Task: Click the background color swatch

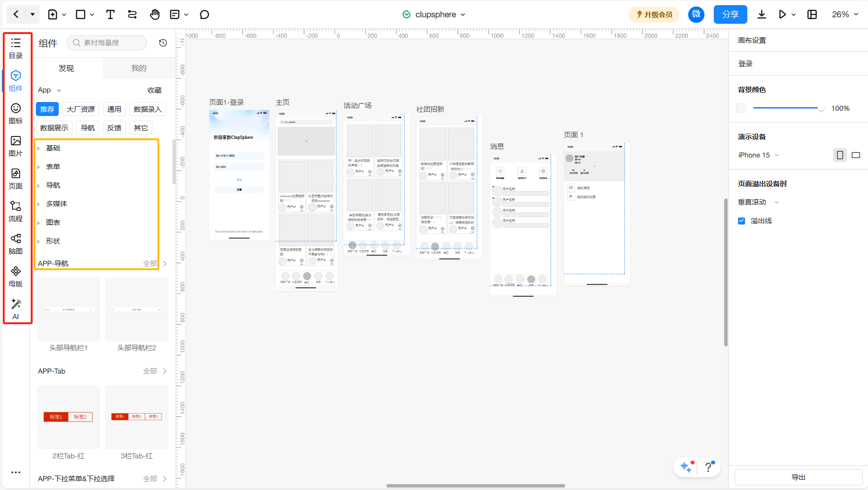Action: (742, 108)
